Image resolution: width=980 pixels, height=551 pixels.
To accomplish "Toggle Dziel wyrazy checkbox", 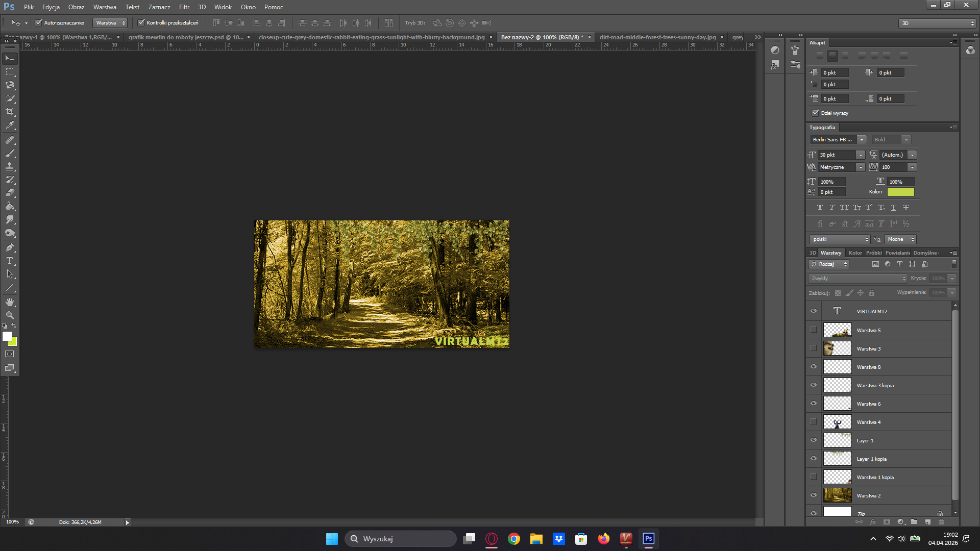I will click(x=815, y=113).
